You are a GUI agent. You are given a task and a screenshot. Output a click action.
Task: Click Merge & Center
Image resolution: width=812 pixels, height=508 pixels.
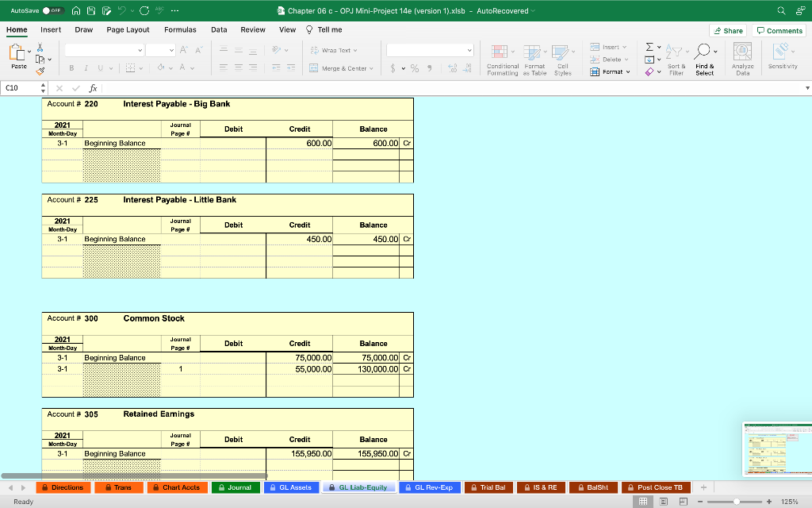(341, 68)
